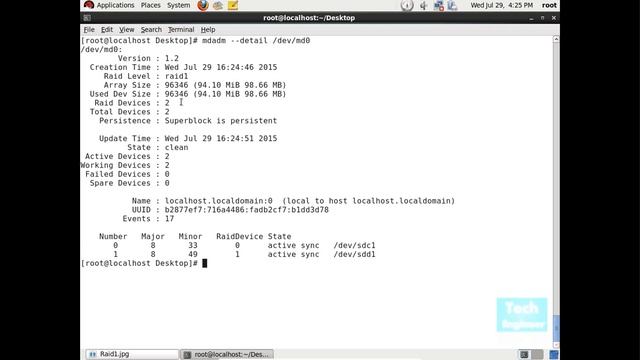Switch to Raid1.jpg in the taskbar
640x360 pixels.
point(132,354)
